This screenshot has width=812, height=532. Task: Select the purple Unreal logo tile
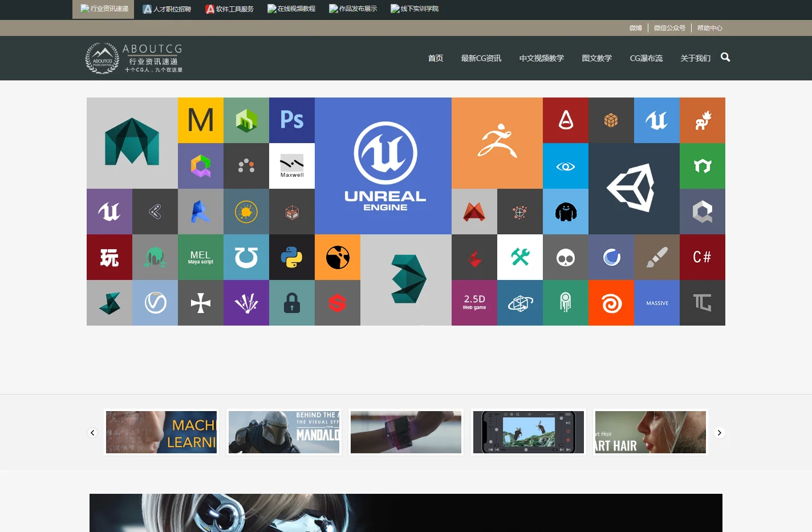[x=109, y=212]
